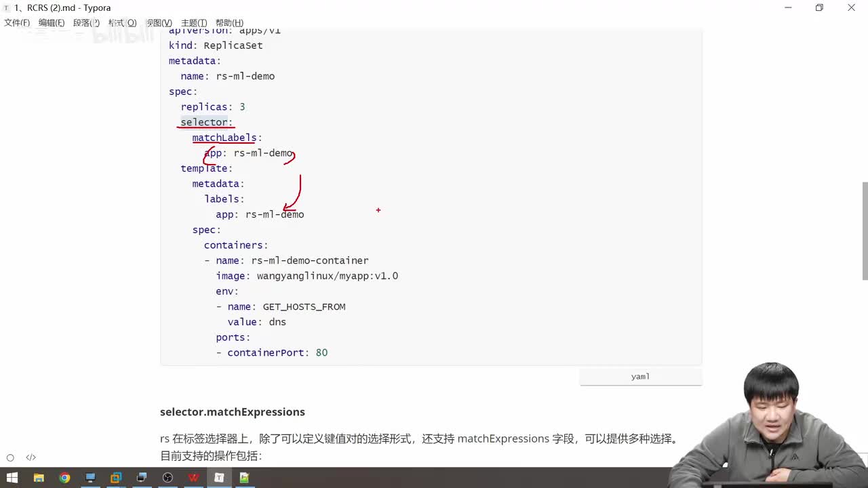Image resolution: width=868 pixels, height=488 pixels.
Task: Click the 'rs-ml-demo-container' name line
Action: coord(286,260)
